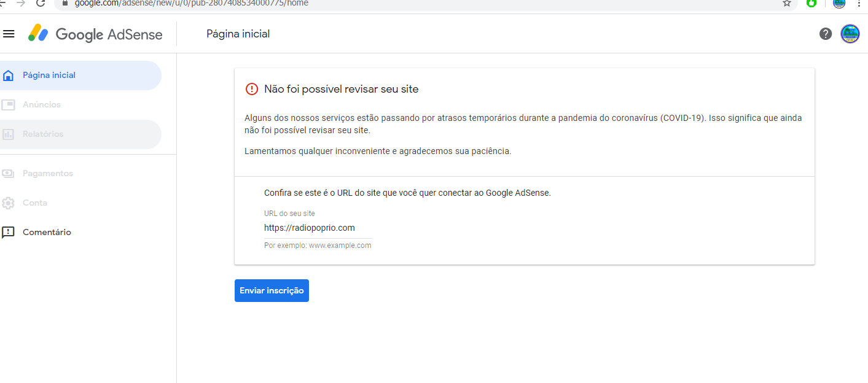Click the Conta gear icon

click(8, 203)
